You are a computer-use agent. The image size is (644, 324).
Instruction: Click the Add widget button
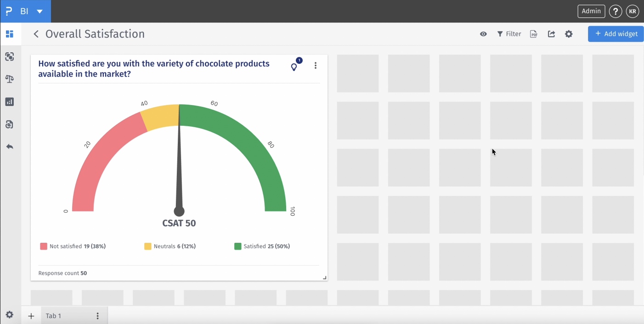coord(616,34)
